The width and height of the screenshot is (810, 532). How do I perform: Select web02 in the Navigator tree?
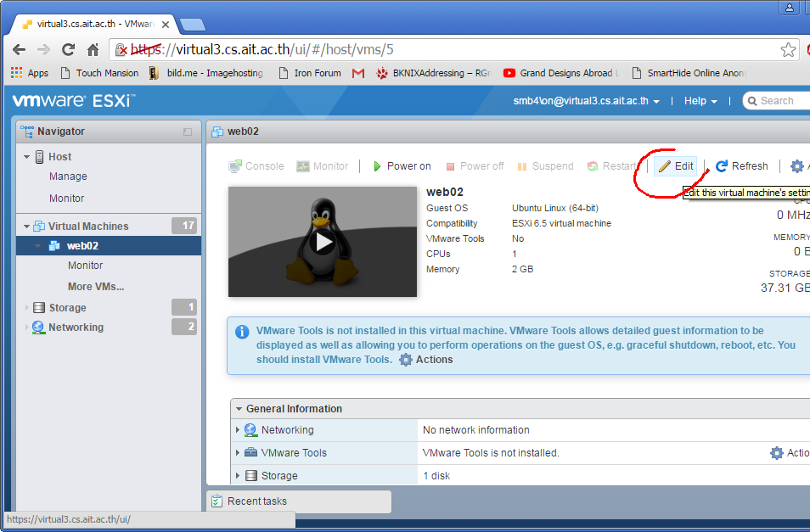point(82,246)
